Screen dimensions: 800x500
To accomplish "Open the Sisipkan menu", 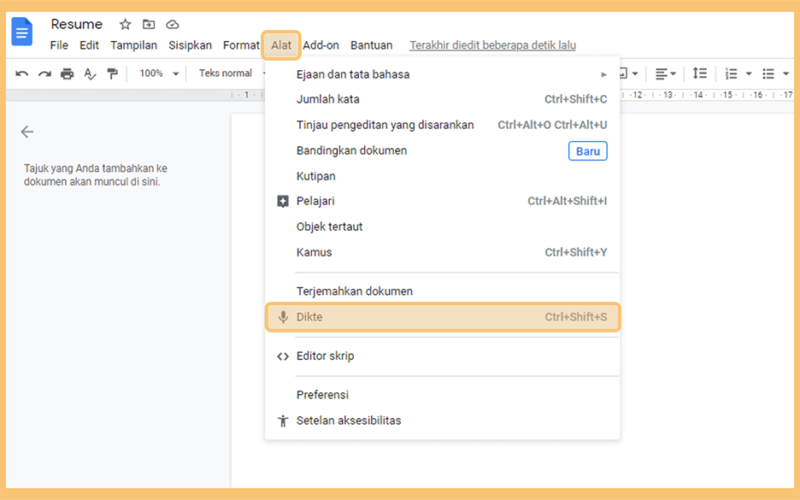I will pyautogui.click(x=190, y=45).
